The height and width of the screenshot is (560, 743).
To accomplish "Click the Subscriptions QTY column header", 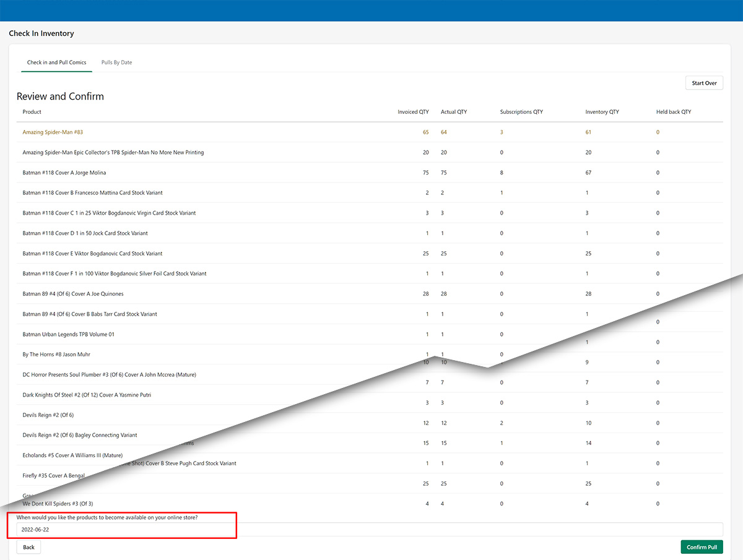I will point(521,112).
